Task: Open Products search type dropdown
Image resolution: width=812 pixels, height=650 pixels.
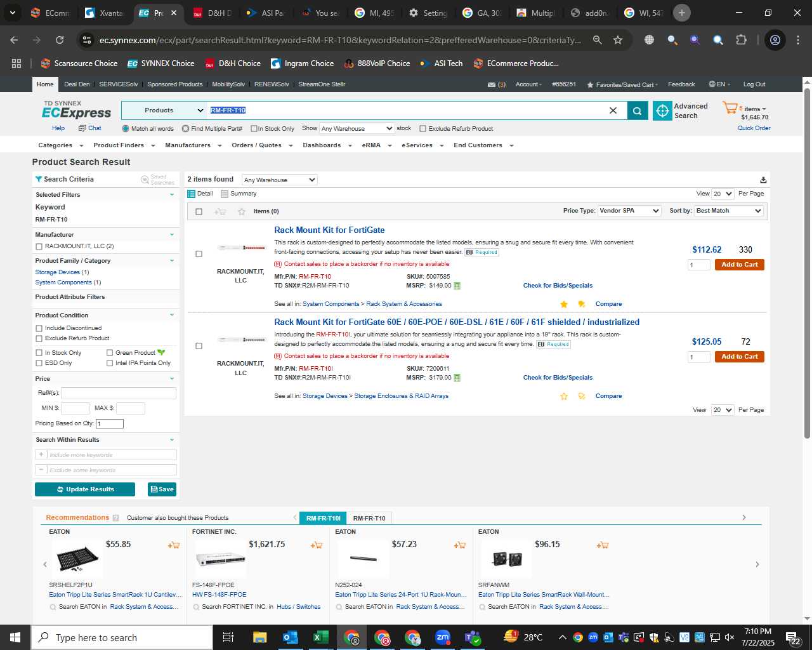Action: 164,110
